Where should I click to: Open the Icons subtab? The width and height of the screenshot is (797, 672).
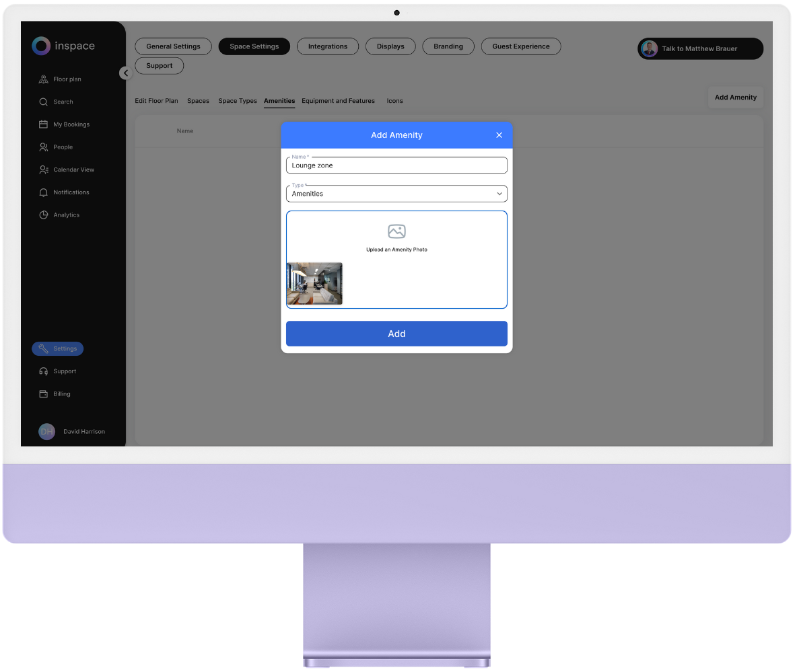(394, 101)
